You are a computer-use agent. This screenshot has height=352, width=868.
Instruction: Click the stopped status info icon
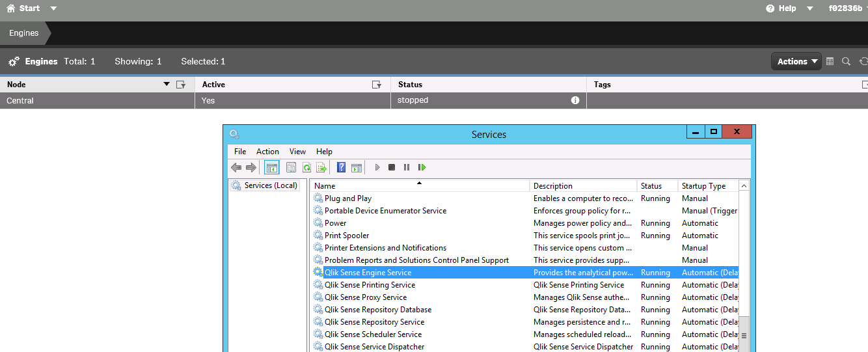(575, 100)
